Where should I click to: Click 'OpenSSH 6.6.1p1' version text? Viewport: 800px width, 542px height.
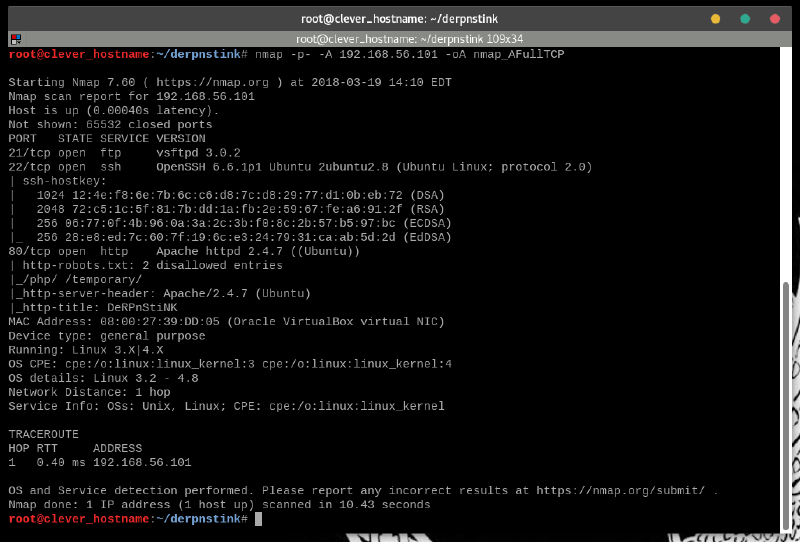pos(209,167)
